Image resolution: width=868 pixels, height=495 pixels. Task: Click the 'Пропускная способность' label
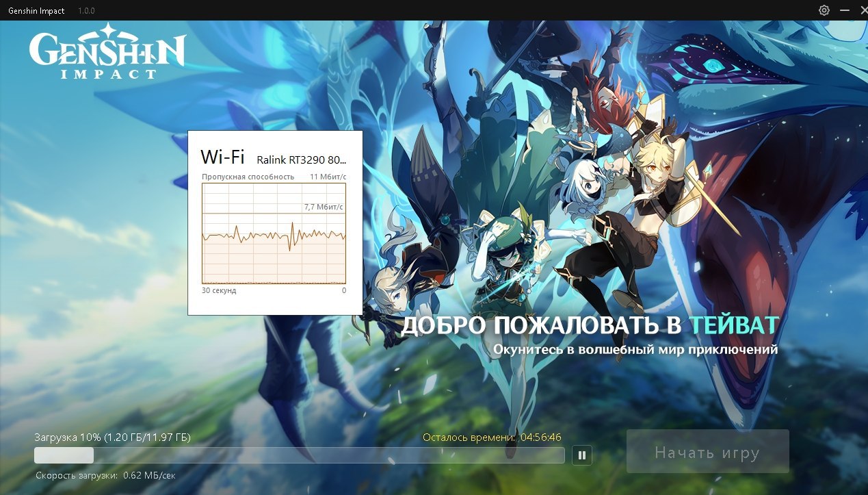(x=248, y=177)
